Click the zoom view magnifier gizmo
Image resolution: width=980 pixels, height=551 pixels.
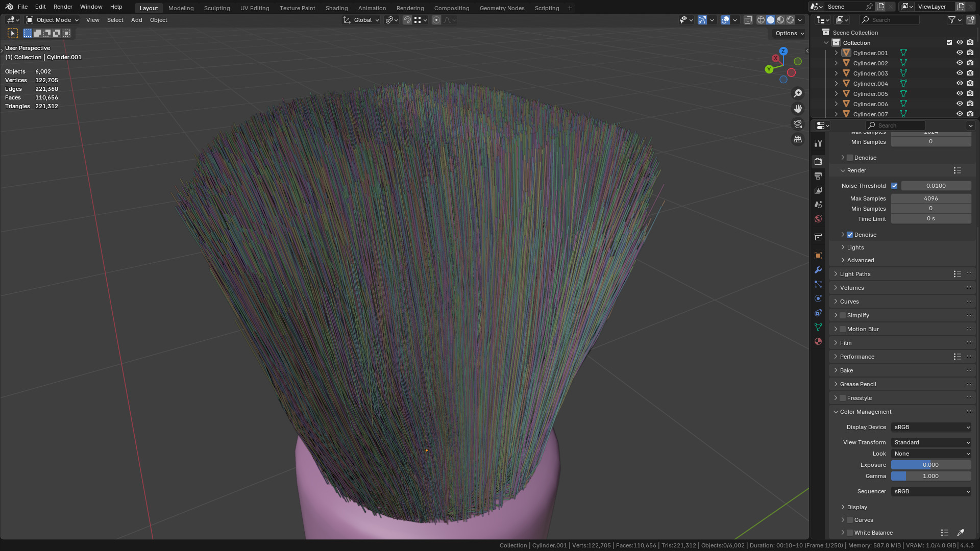(x=798, y=93)
